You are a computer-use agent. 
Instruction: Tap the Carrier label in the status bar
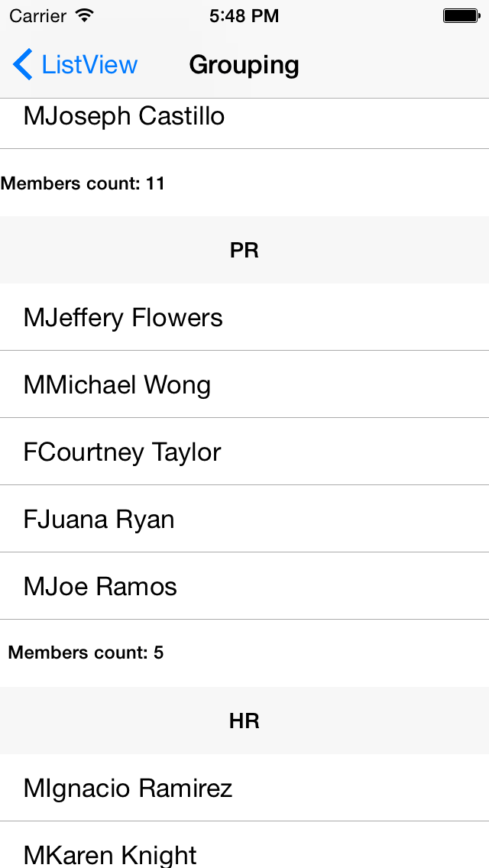click(37, 15)
